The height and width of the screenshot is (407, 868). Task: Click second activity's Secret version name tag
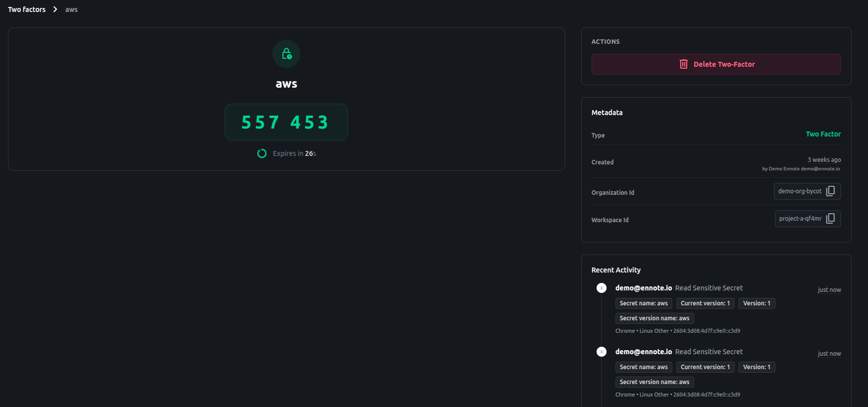(x=655, y=382)
